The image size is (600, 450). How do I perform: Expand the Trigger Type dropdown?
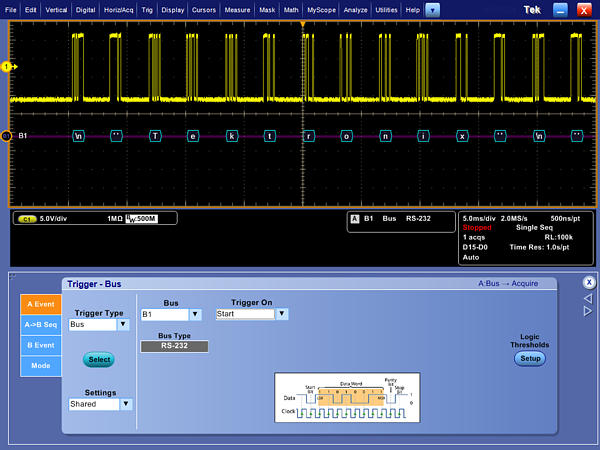[123, 325]
